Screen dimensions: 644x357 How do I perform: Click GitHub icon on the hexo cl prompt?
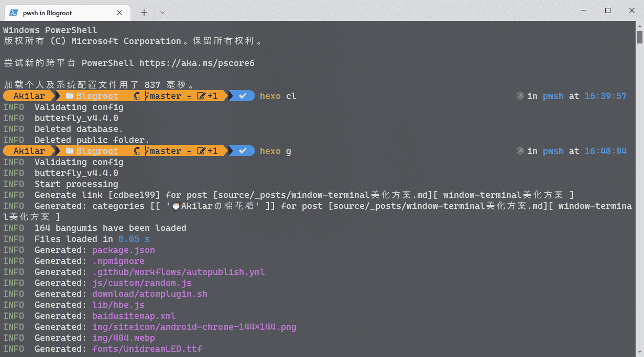coord(137,96)
